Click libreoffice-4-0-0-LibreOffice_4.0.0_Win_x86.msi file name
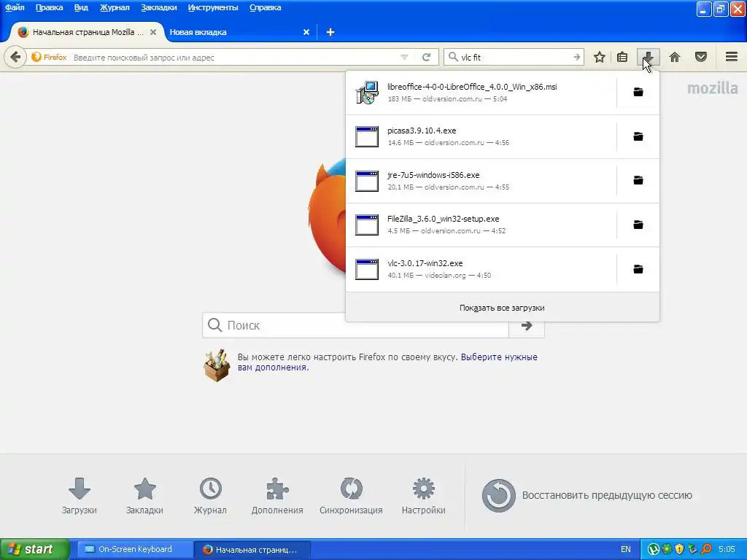 tap(472, 87)
